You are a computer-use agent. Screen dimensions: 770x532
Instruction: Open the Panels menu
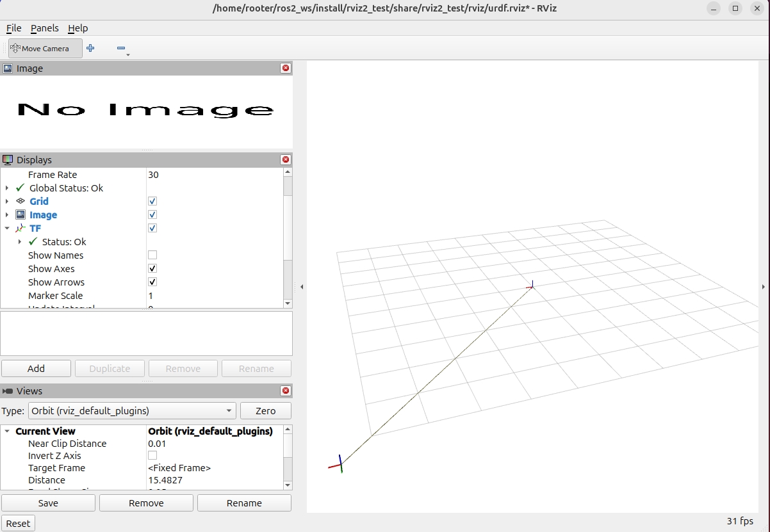[x=45, y=28]
